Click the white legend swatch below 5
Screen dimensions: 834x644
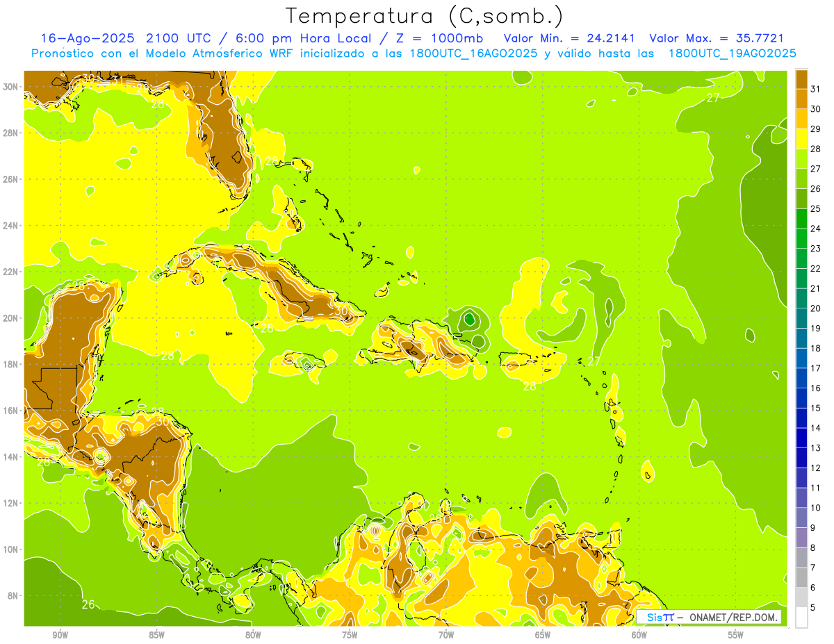801,618
